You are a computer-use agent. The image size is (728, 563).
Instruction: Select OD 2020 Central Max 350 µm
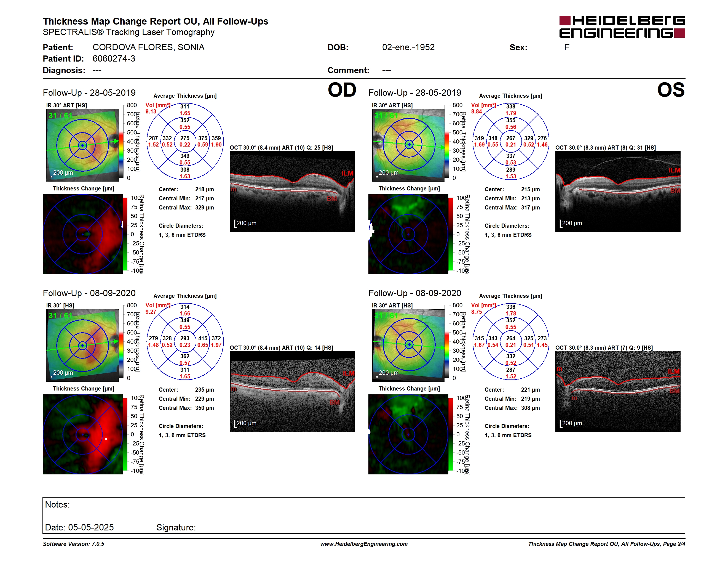(x=186, y=408)
